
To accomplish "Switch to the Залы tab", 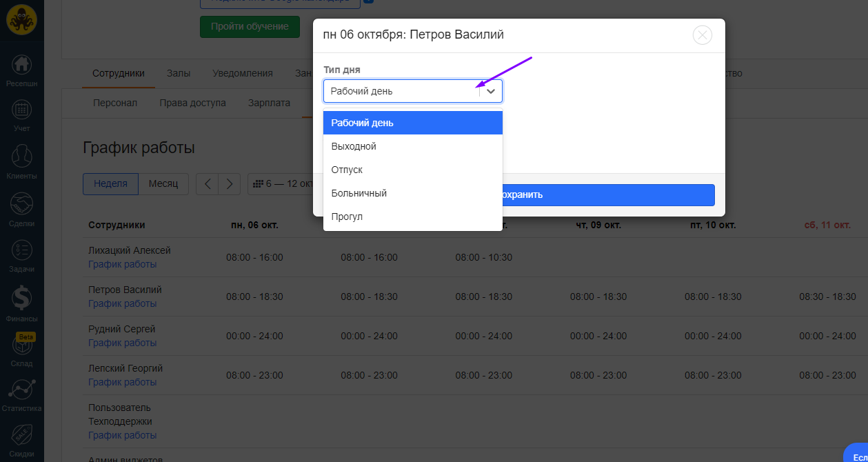I will 179,74.
